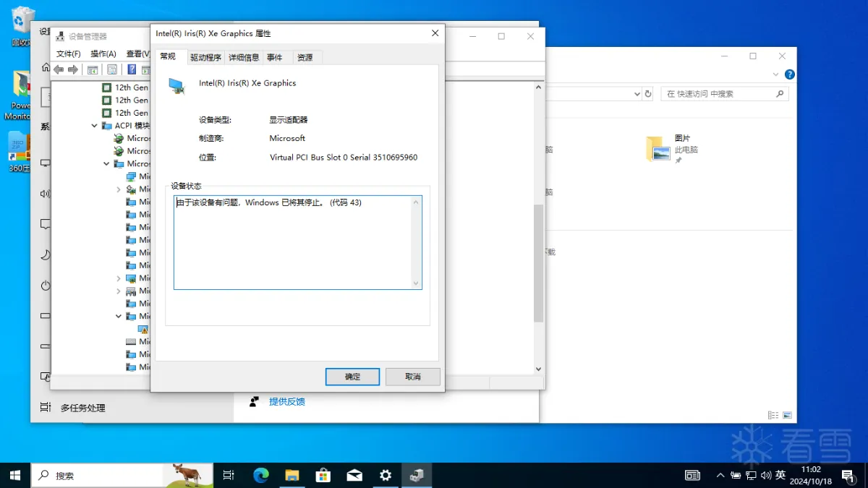Click the 提供反馈 link in Settings

(287, 401)
